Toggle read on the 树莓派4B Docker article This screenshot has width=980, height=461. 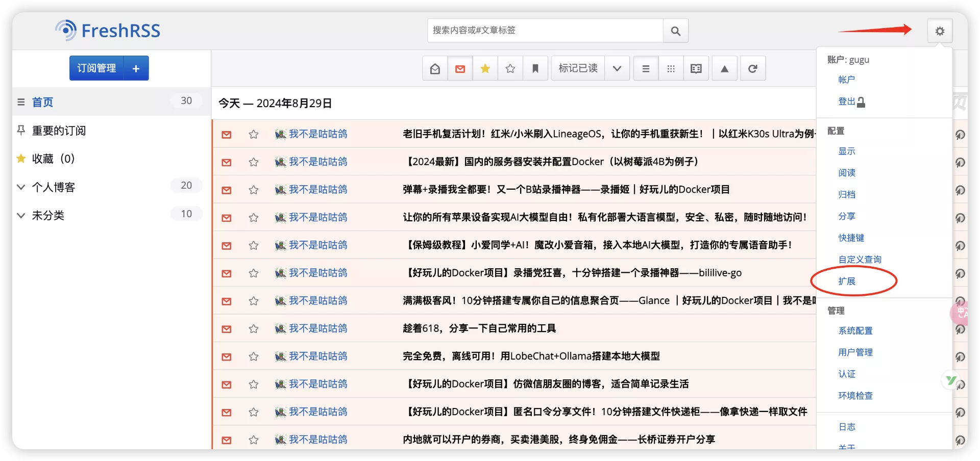click(227, 162)
